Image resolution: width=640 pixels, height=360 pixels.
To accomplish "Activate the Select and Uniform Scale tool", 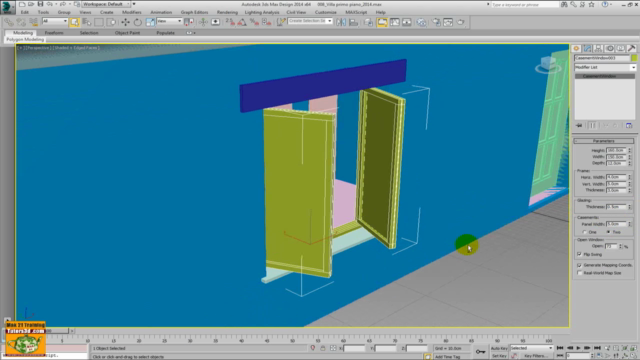I will tap(150, 22).
